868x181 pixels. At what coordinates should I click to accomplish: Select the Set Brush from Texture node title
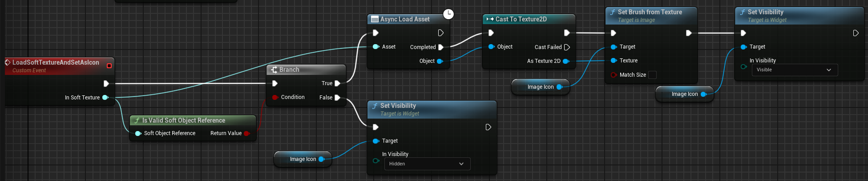pos(650,12)
